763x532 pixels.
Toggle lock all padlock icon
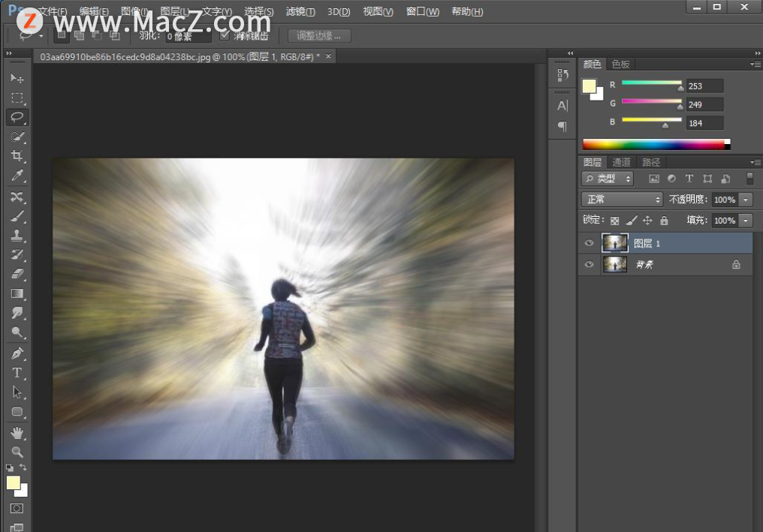tap(664, 221)
